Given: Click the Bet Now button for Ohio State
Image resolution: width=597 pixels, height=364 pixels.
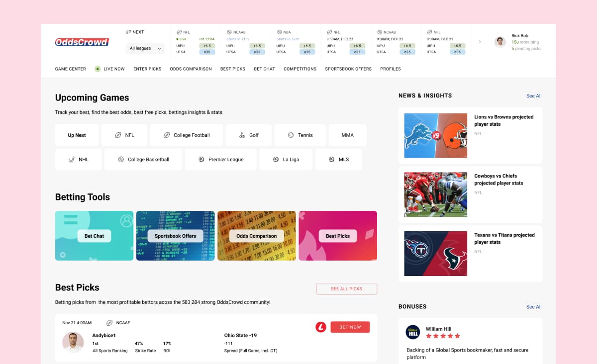Looking at the screenshot, I should pyautogui.click(x=350, y=327).
